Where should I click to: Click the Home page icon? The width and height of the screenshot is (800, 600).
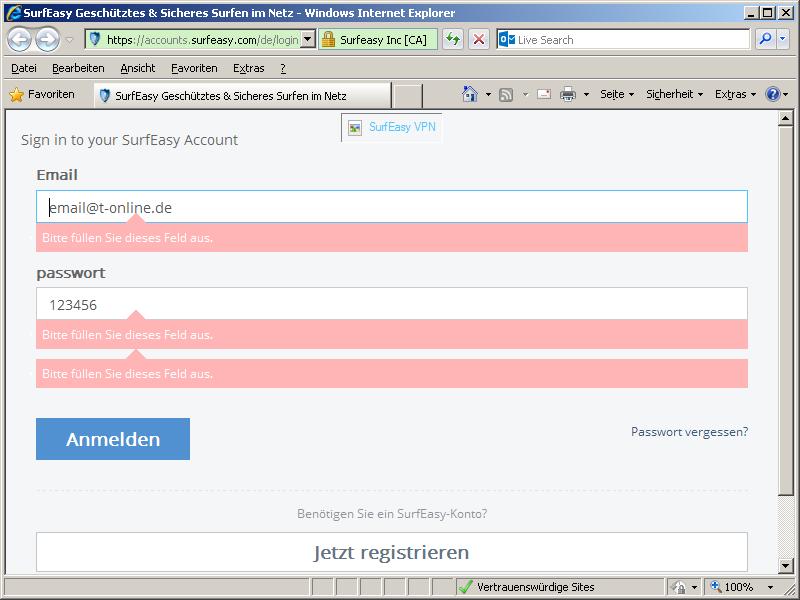point(470,94)
